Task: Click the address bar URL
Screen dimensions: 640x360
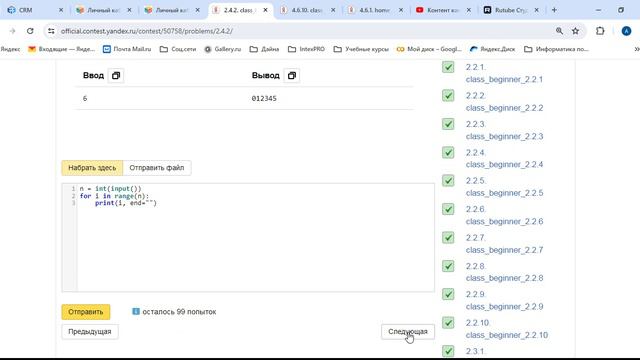Action: coord(147,31)
